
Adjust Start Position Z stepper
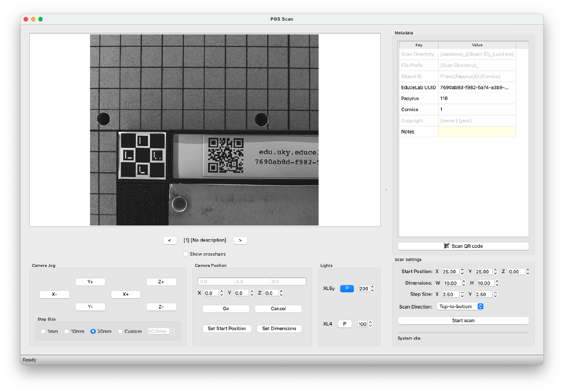coord(528,272)
